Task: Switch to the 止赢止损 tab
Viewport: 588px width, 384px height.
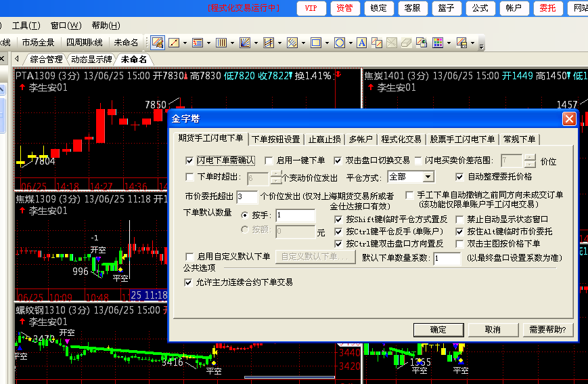Action: click(324, 139)
